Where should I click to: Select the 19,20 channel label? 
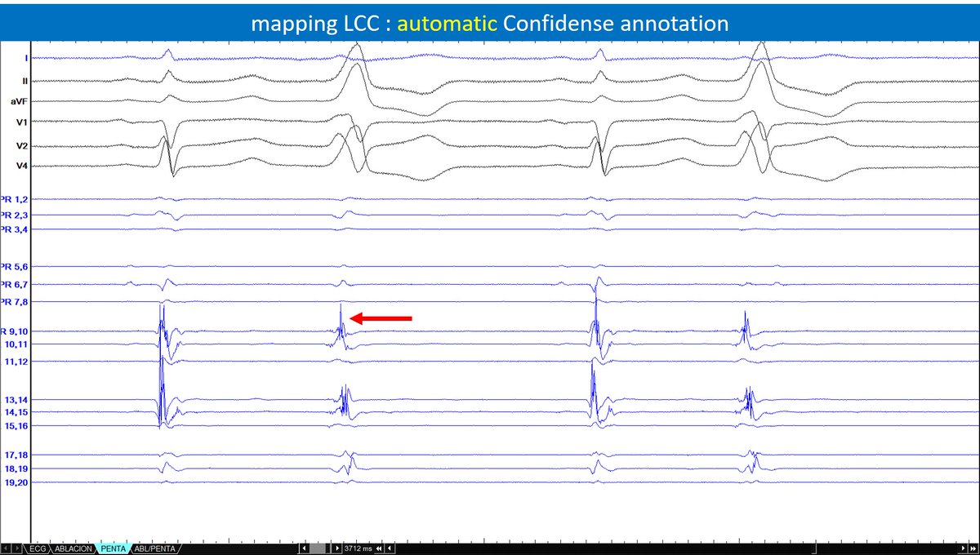tap(18, 483)
